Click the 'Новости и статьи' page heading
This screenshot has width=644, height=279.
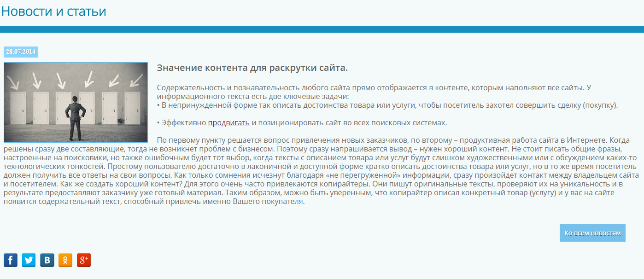pos(54,11)
